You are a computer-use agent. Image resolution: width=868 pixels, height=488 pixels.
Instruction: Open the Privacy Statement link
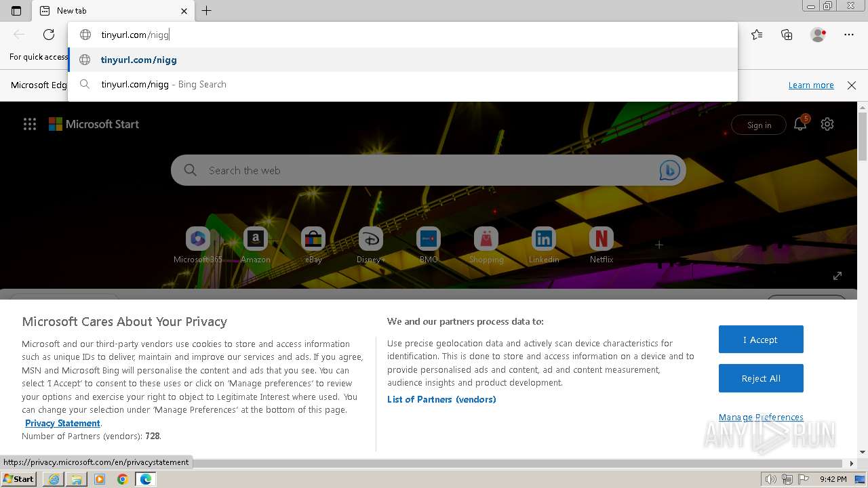pyautogui.click(x=62, y=423)
